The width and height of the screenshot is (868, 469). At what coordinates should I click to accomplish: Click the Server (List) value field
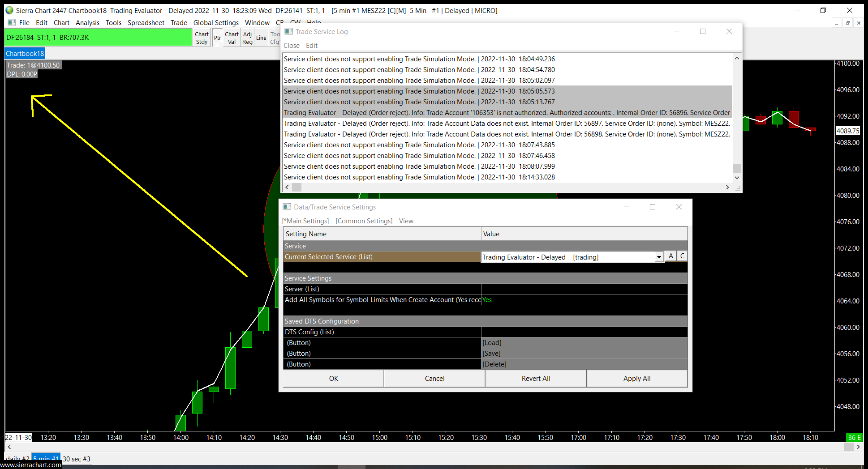584,289
